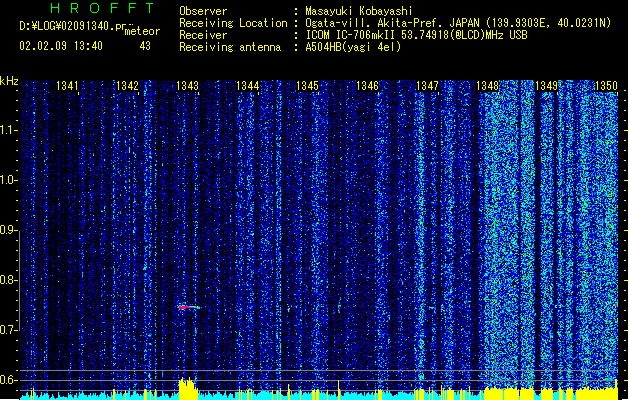This screenshot has height=400, width=629.
Task: Click the Receiving Location label
Action: point(233,23)
